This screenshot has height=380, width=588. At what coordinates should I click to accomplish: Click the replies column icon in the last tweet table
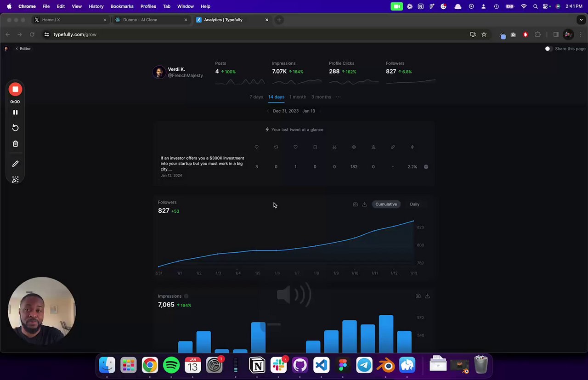pyautogui.click(x=256, y=147)
